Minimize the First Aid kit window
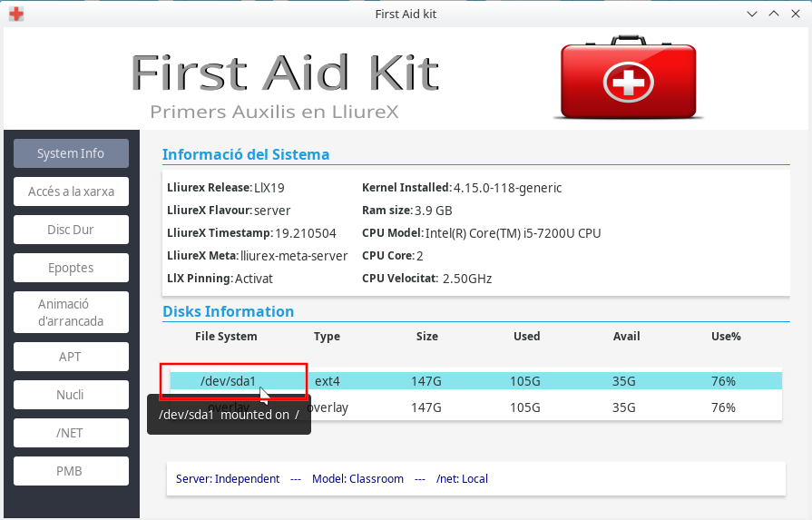This screenshot has width=812, height=520. pyautogui.click(x=752, y=14)
